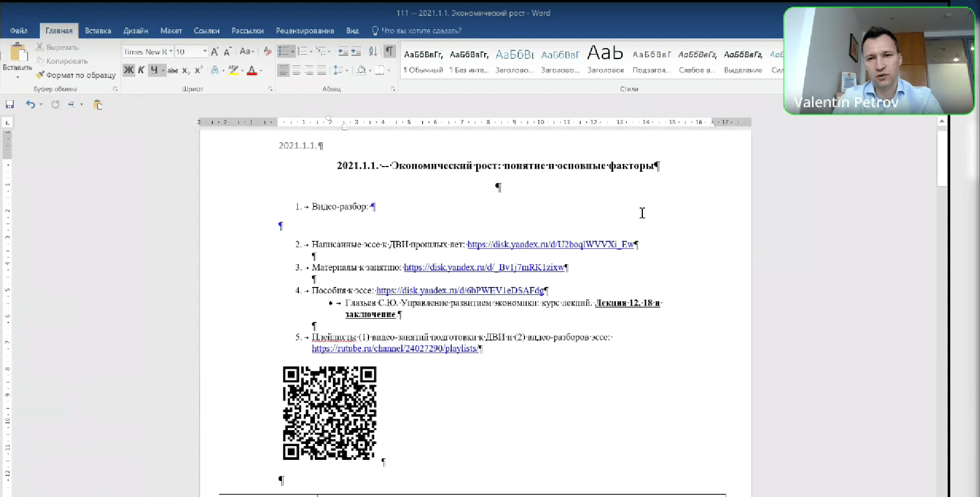The width and height of the screenshot is (980, 497).
Task: Toggle strikethrough formatting
Action: coord(173,70)
